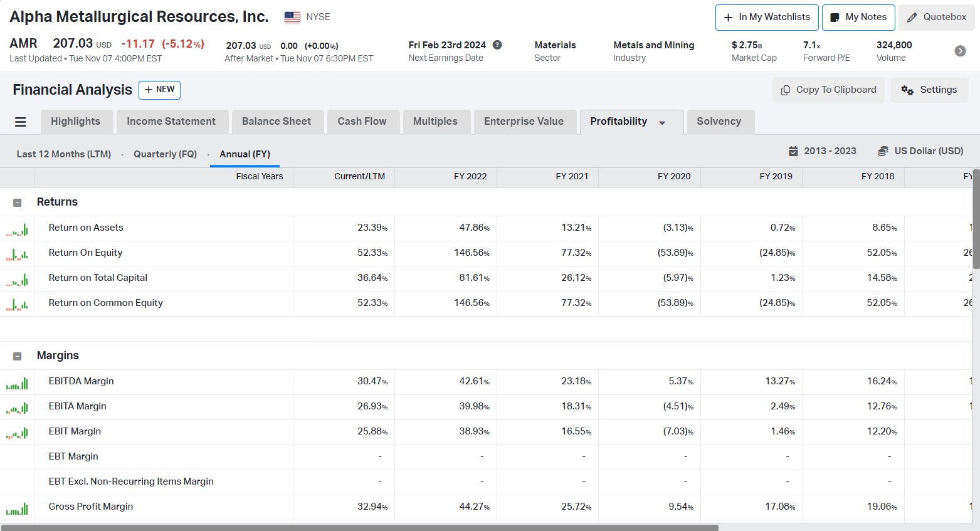This screenshot has height=531, width=980.
Task: Click Copy To Clipboard button
Action: pyautogui.click(x=828, y=90)
